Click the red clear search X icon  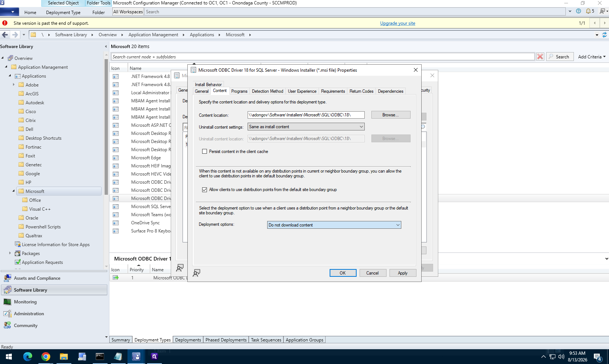(x=540, y=57)
